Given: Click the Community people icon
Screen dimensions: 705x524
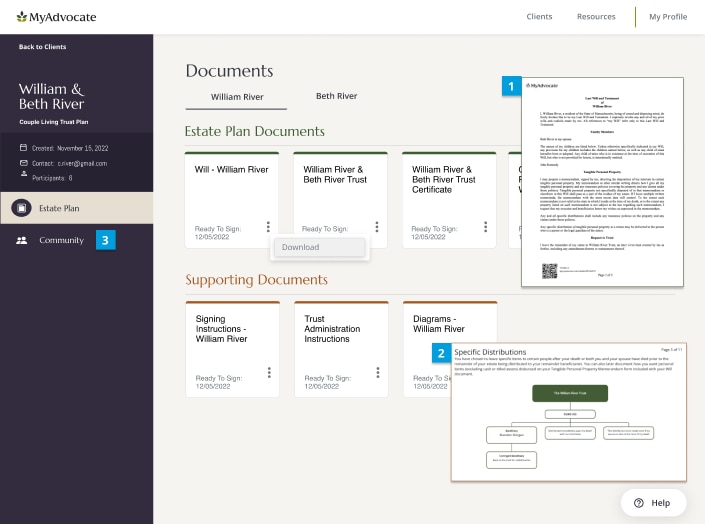Looking at the screenshot, I should [22, 240].
